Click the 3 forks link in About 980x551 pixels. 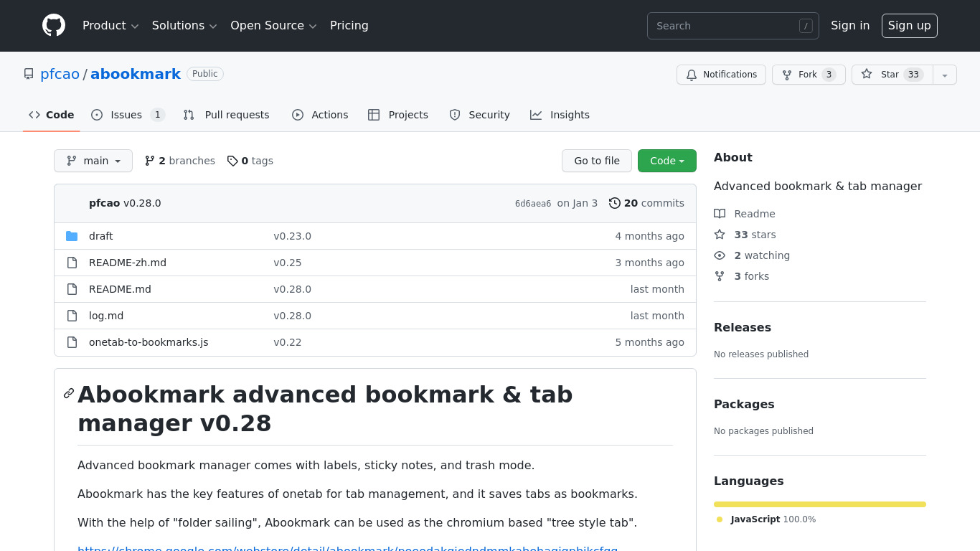[x=741, y=276]
